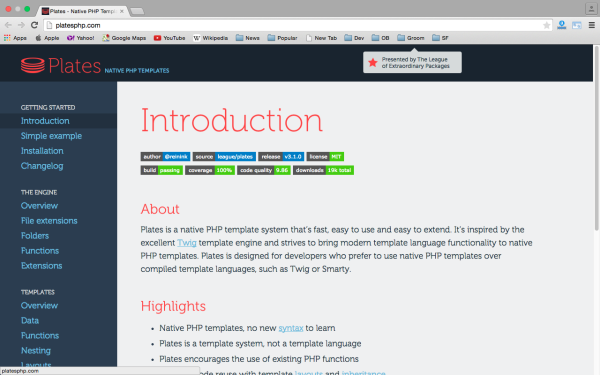Open the Wikipedia bookmark
600x375 pixels.
(210, 38)
